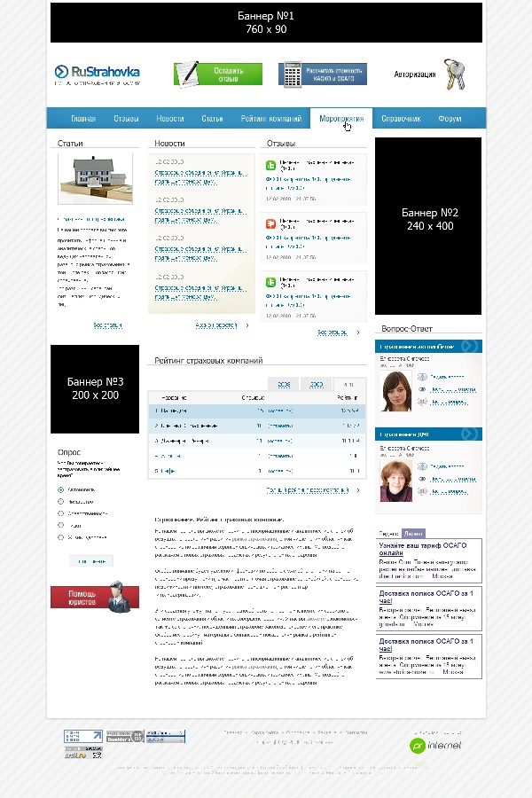Click the mail.ru rating badge in the footer
The width and height of the screenshot is (532, 798).
[x=83, y=752]
